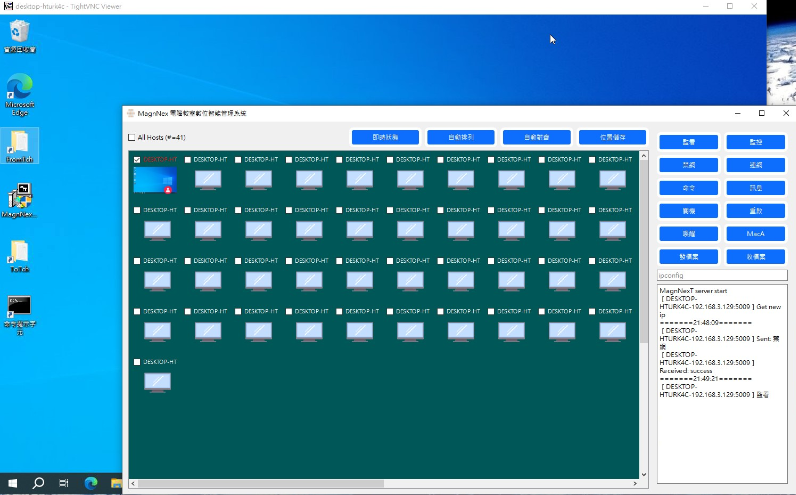This screenshot has height=495, width=796.
Task: Click the first host monitor icon in the third row
Action: pos(157,281)
